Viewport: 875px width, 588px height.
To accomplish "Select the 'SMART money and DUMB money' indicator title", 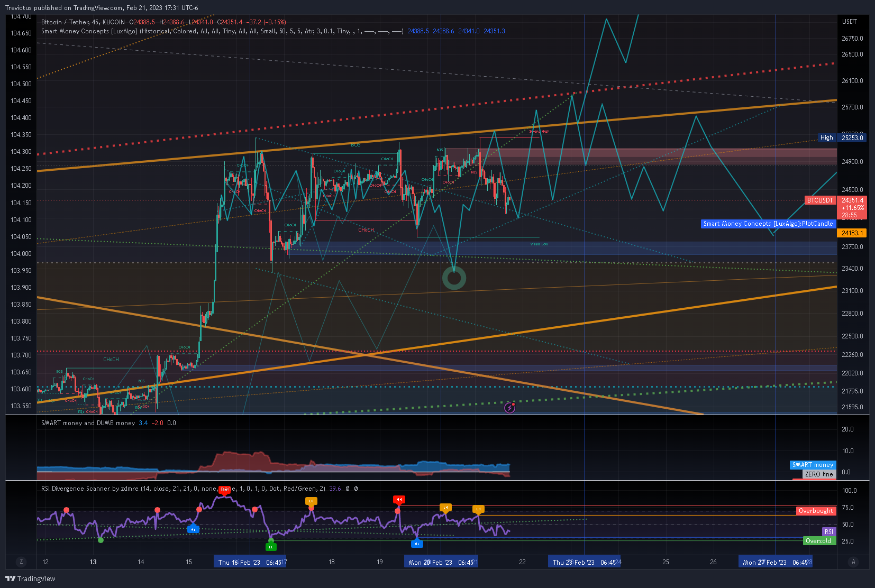I will pos(88,423).
